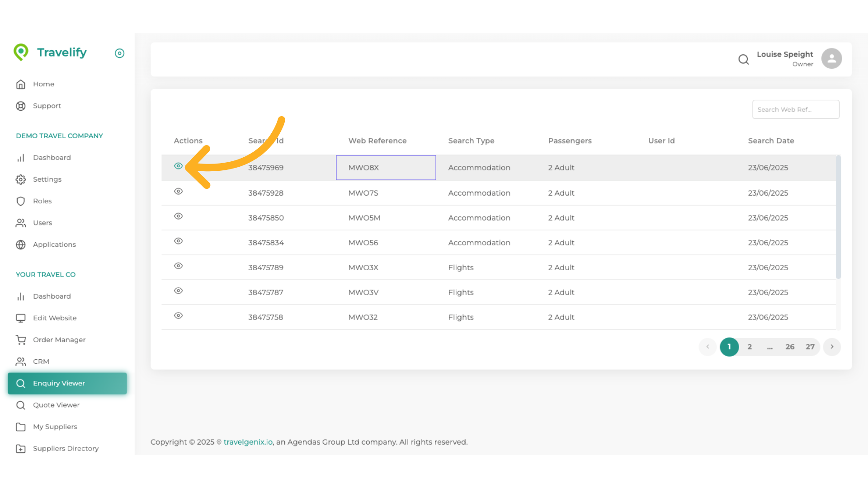Click the sidebar collapse target icon
The image size is (868, 488).
tap(119, 53)
